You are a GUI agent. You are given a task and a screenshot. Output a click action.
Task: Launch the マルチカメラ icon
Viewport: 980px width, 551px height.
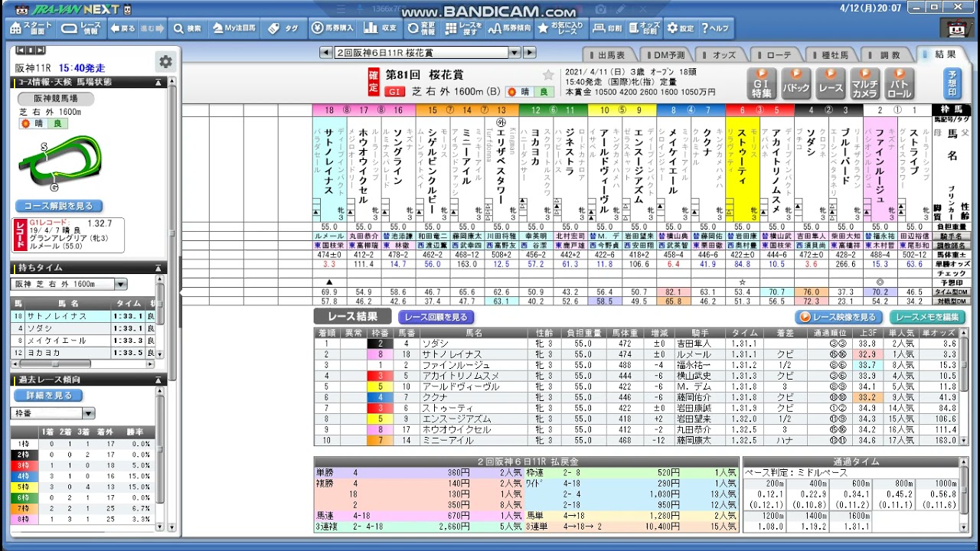click(865, 84)
